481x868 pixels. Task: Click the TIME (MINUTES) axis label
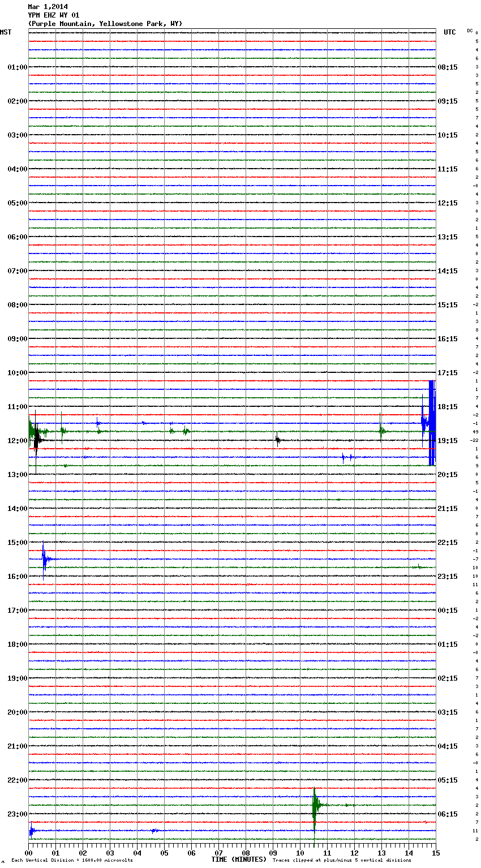click(238, 860)
